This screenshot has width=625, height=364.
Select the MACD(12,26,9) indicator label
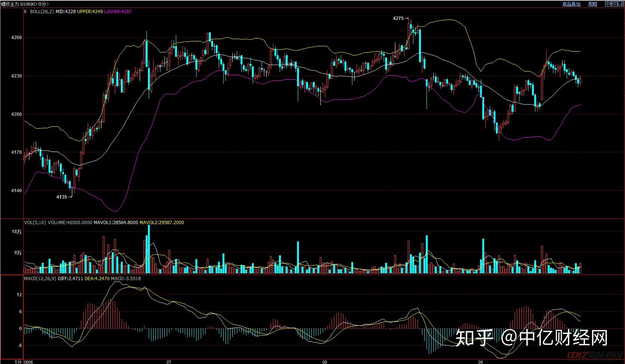click(x=40, y=278)
